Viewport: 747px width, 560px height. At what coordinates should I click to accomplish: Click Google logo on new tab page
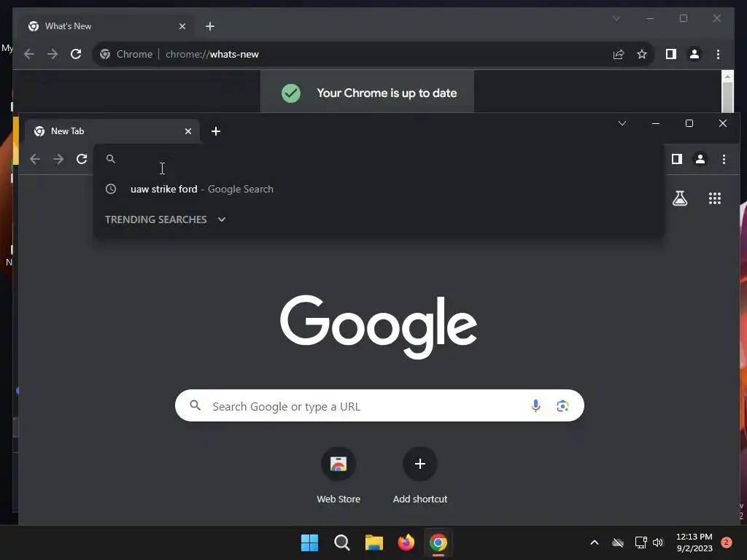pos(379,326)
